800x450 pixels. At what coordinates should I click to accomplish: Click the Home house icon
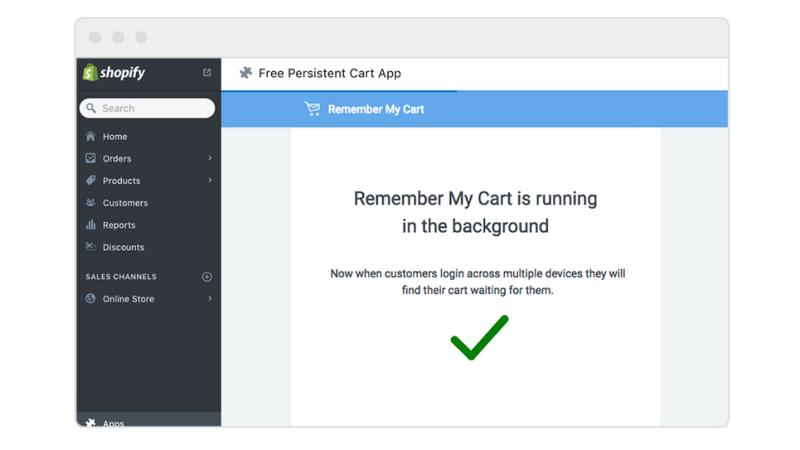pyautogui.click(x=91, y=136)
